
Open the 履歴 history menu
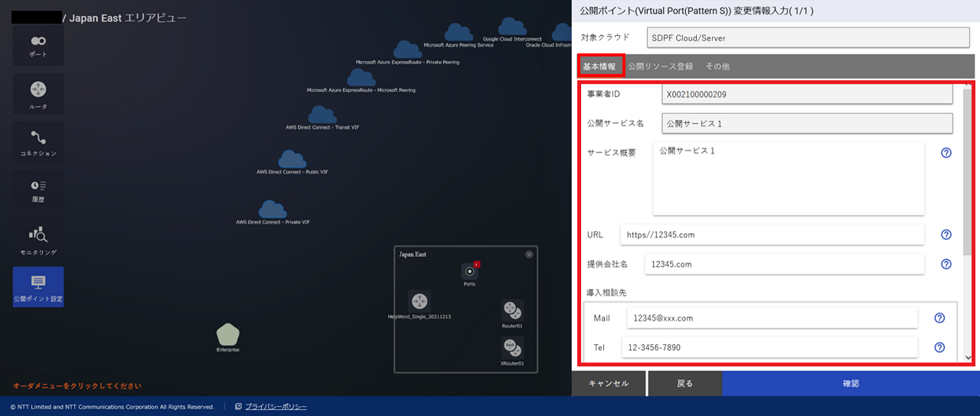[x=38, y=190]
